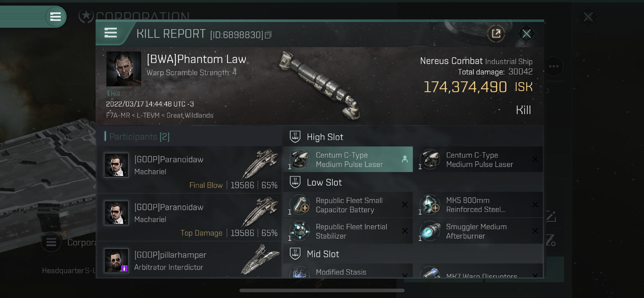Select MK5 800mm Reinforced Steel plate icon
This screenshot has height=298, width=644.
430,205
